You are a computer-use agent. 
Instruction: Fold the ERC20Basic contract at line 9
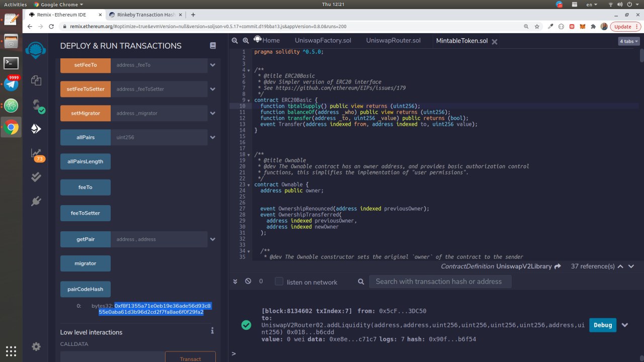249,100
